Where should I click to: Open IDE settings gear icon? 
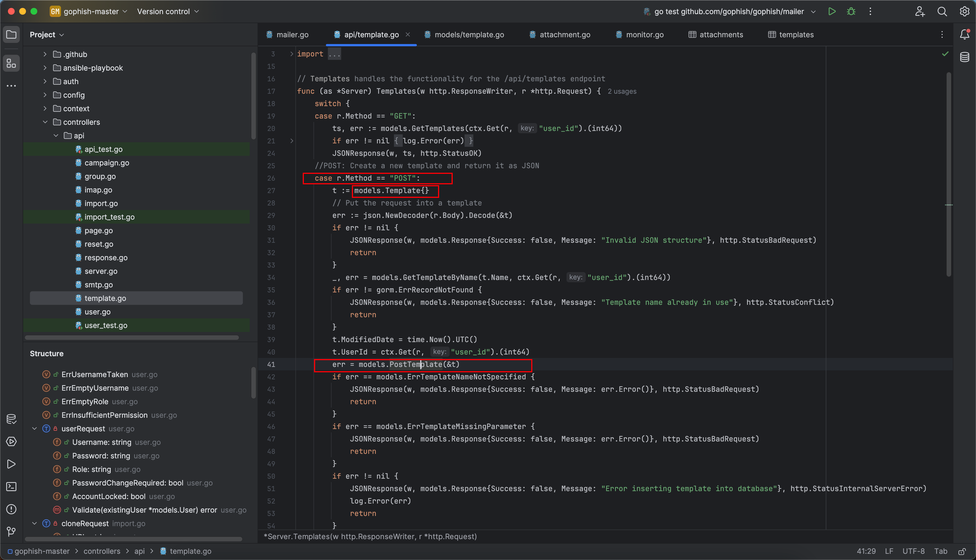(964, 12)
